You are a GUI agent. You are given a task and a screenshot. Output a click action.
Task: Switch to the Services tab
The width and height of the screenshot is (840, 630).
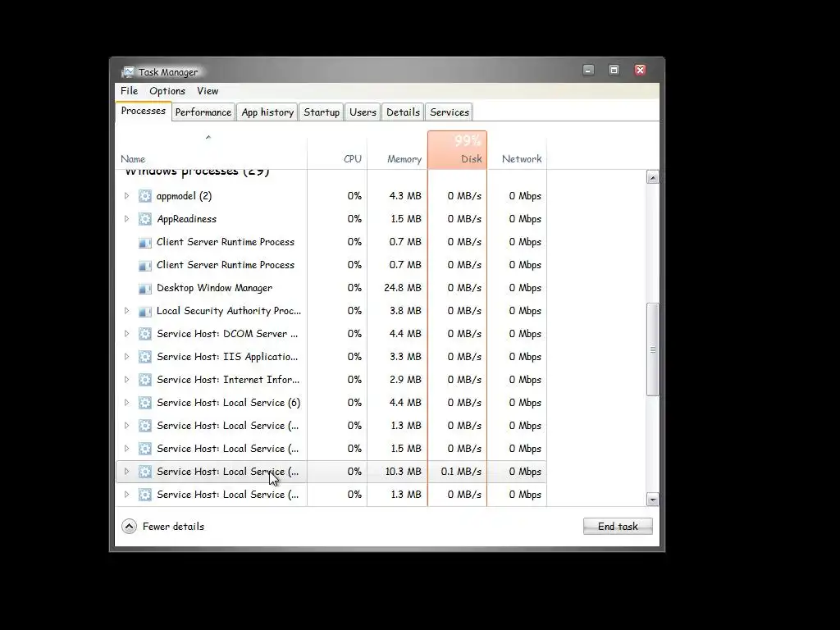click(x=450, y=112)
